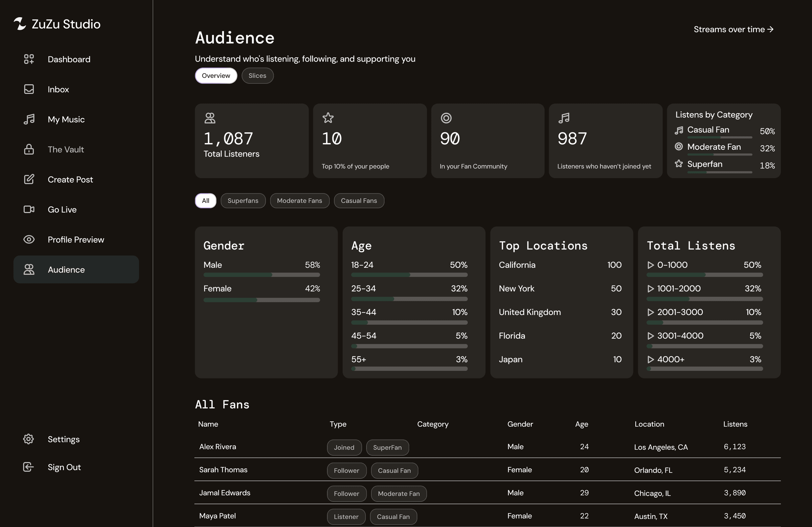
Task: Click Maya Patel's name in the table
Action: [x=217, y=516]
